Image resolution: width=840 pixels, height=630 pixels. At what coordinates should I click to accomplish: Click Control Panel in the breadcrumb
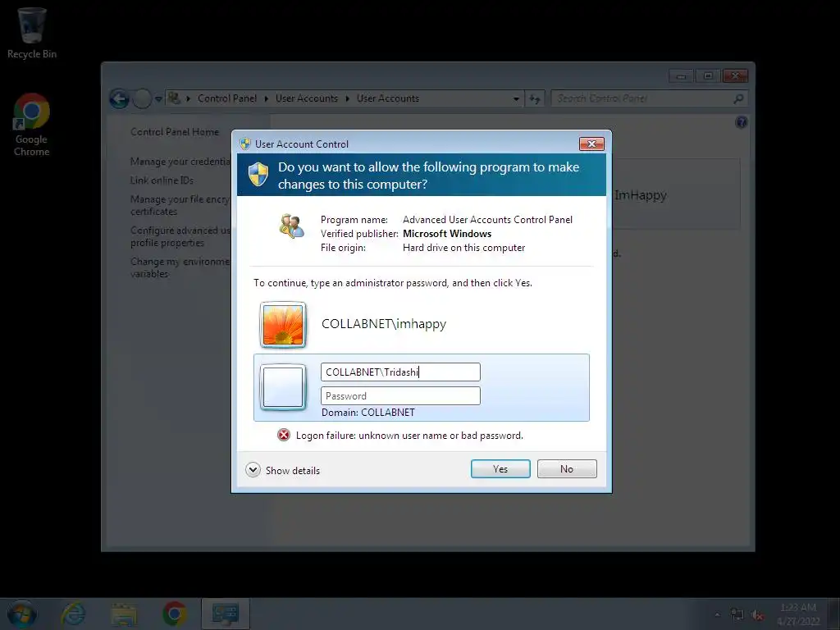point(227,98)
